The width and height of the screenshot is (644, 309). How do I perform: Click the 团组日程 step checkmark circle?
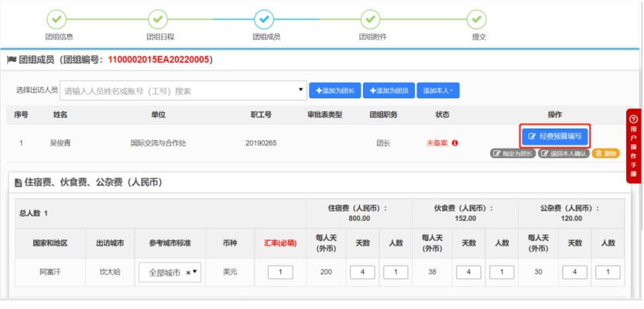pos(158,19)
